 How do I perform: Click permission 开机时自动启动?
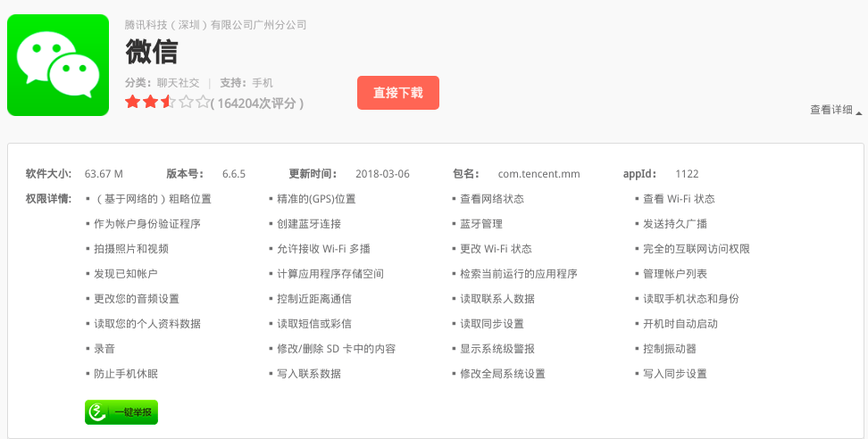coord(680,324)
